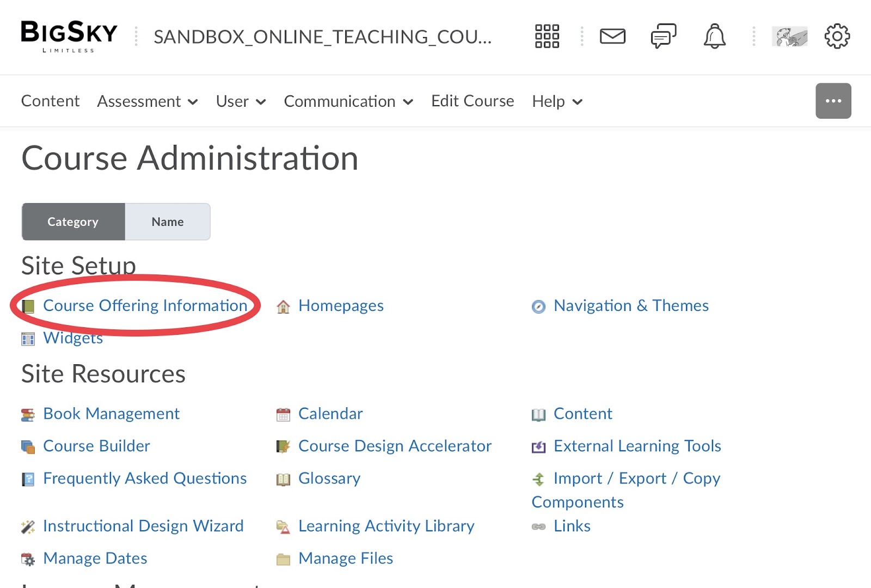Open Edit Course in the navbar
Image resolution: width=871 pixels, height=588 pixels.
pos(473,101)
